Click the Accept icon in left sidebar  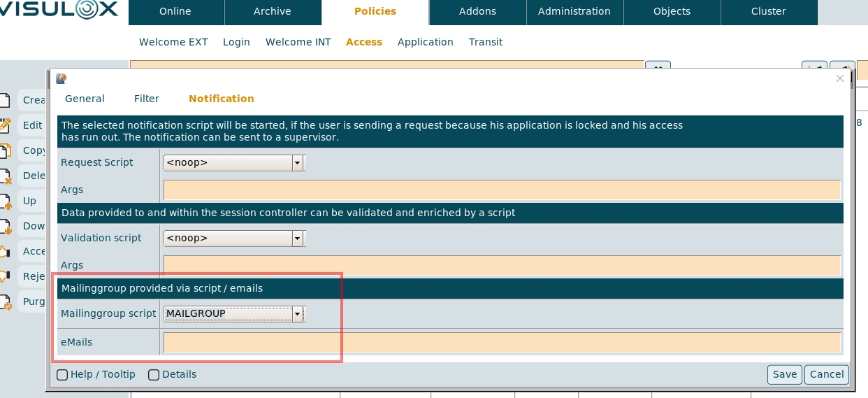click(x=4, y=251)
